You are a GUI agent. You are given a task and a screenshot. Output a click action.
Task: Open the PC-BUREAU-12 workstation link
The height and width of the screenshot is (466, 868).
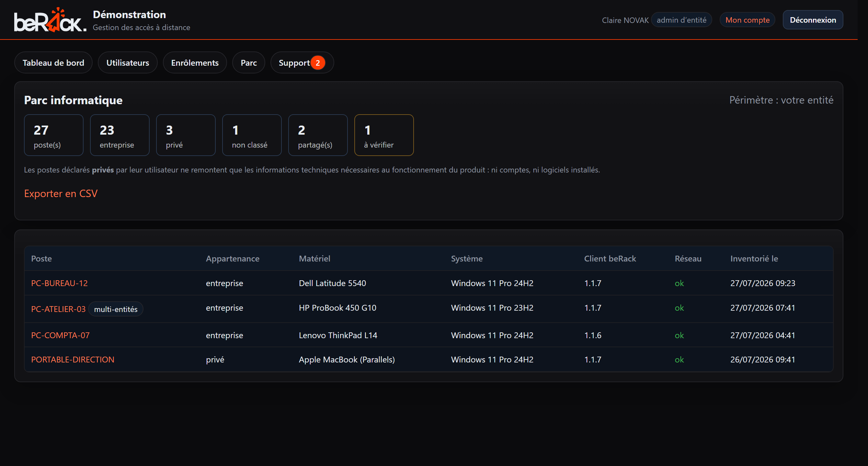59,283
